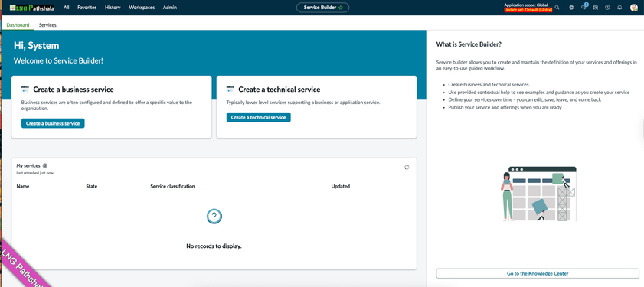The width and height of the screenshot is (644, 287).
Task: Click the 'Last refreshed just now.' text
Action: pyautogui.click(x=35, y=173)
